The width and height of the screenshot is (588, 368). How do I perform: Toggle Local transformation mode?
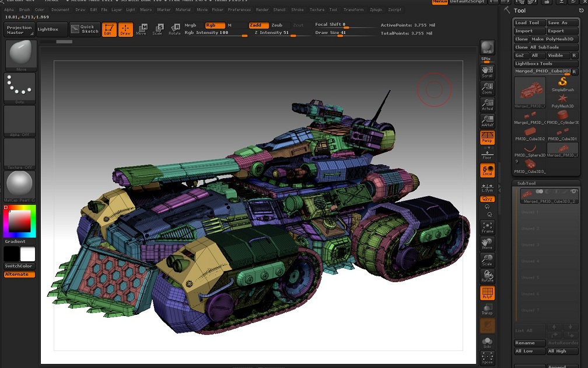[487, 170]
